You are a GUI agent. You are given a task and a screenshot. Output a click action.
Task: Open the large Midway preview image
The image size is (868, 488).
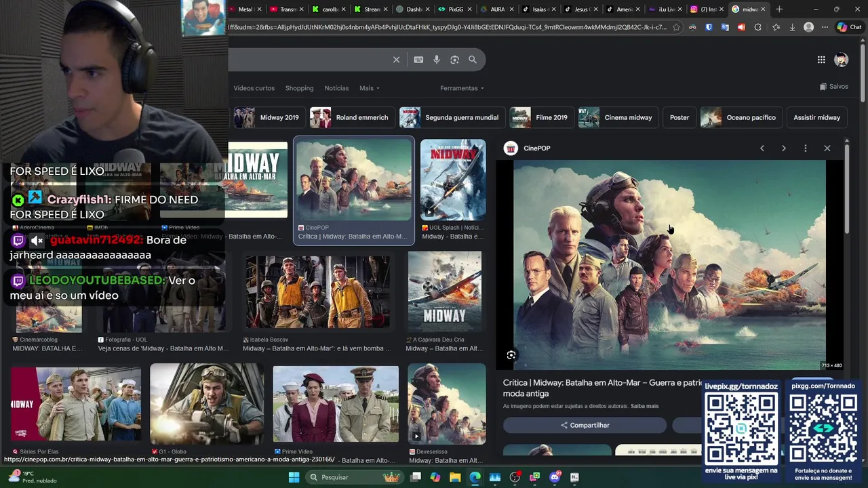(x=669, y=265)
